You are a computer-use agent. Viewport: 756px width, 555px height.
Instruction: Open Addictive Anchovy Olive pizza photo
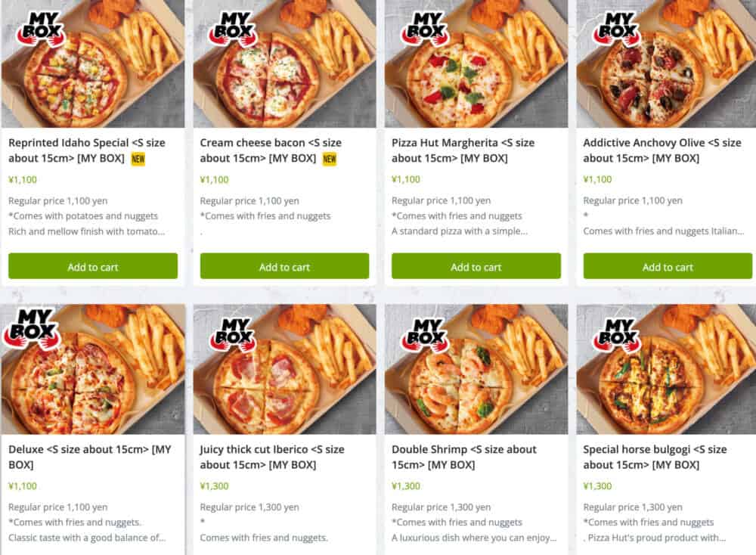[x=666, y=64]
